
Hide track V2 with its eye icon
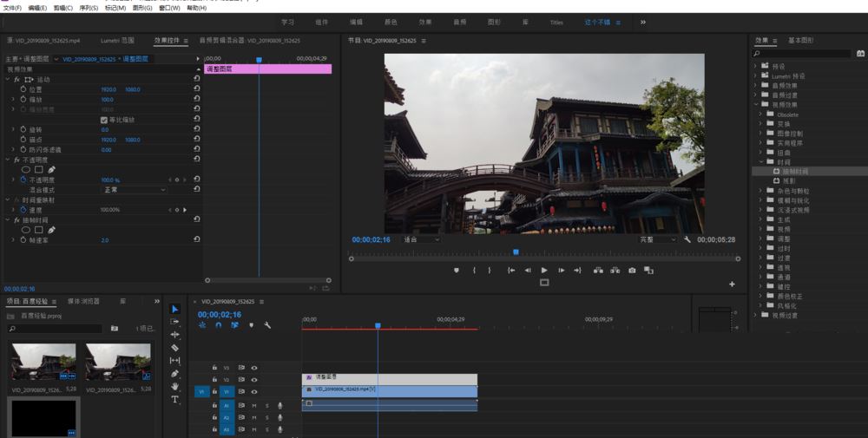pos(254,380)
